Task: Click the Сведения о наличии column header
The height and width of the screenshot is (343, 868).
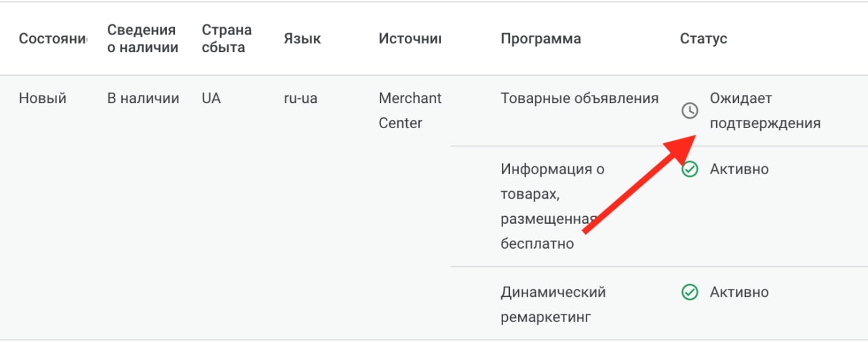Action: click(142, 39)
